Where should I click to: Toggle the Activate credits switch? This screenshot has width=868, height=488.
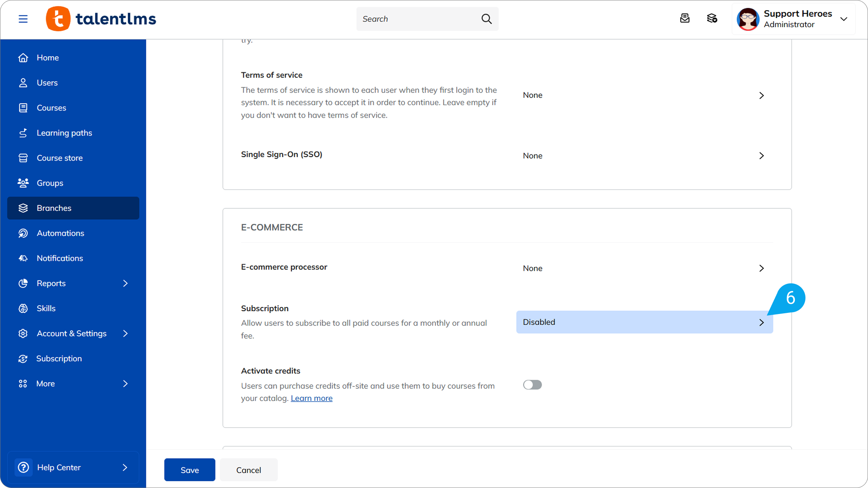pos(532,385)
